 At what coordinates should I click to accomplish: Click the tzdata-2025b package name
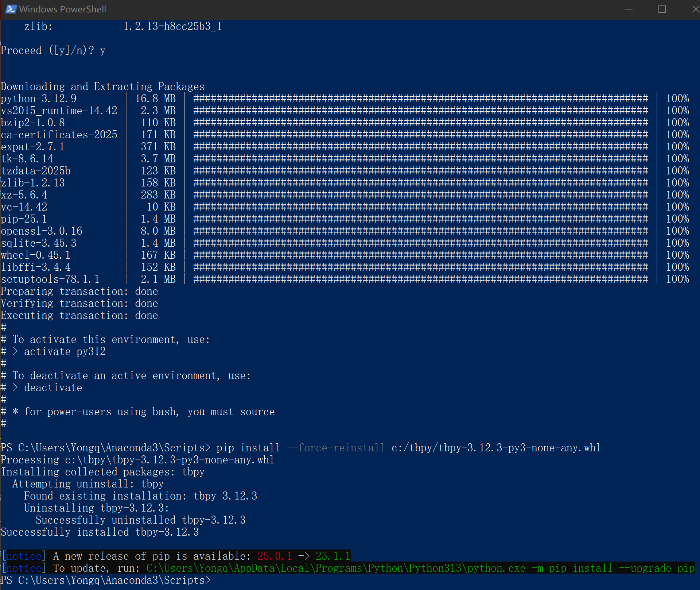(x=36, y=171)
